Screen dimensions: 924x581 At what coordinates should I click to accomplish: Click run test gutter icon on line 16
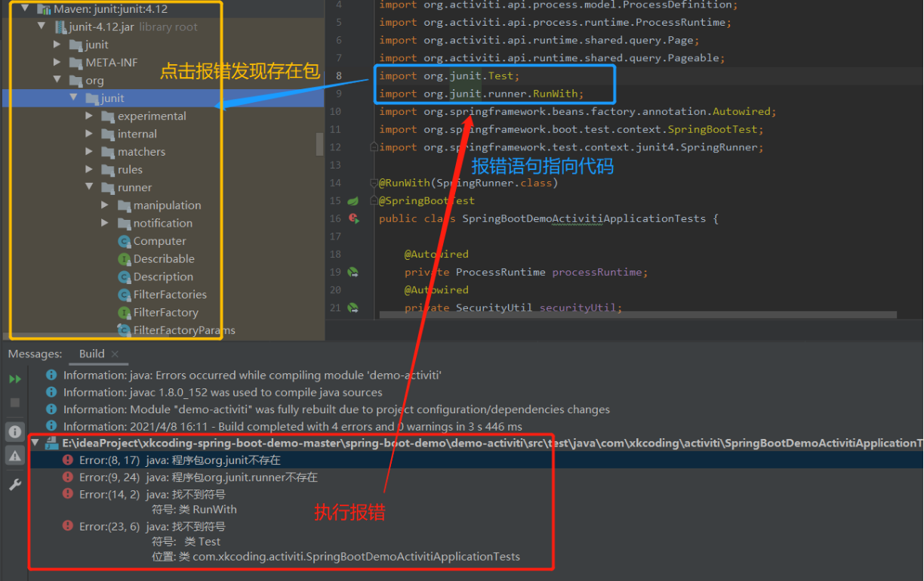[x=353, y=218]
